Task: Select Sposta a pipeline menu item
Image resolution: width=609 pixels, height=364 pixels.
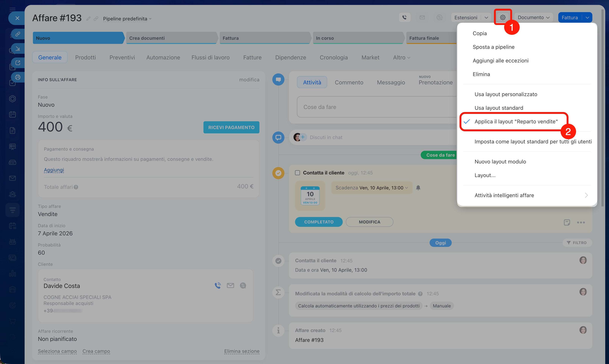Action: click(x=493, y=47)
